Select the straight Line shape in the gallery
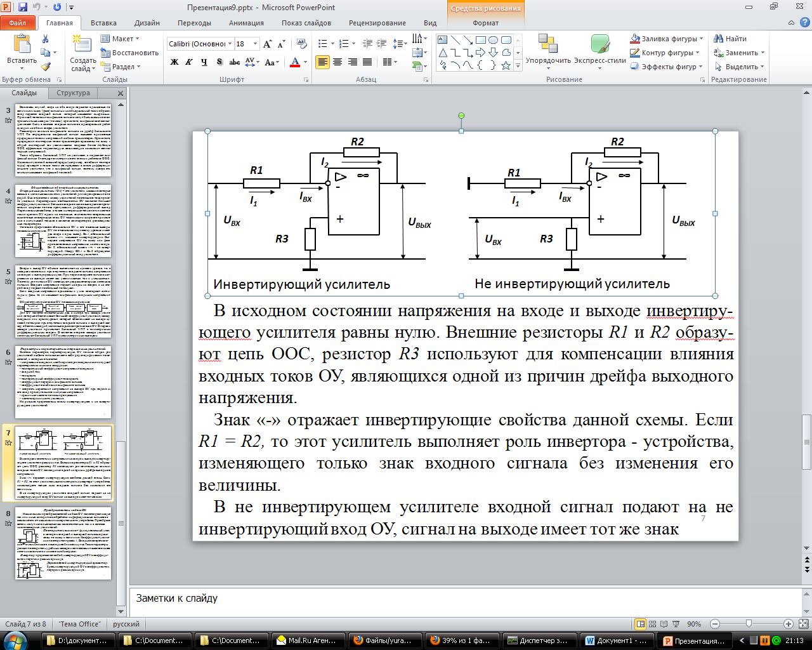This screenshot has height=650, width=812. pyautogui.click(x=455, y=40)
